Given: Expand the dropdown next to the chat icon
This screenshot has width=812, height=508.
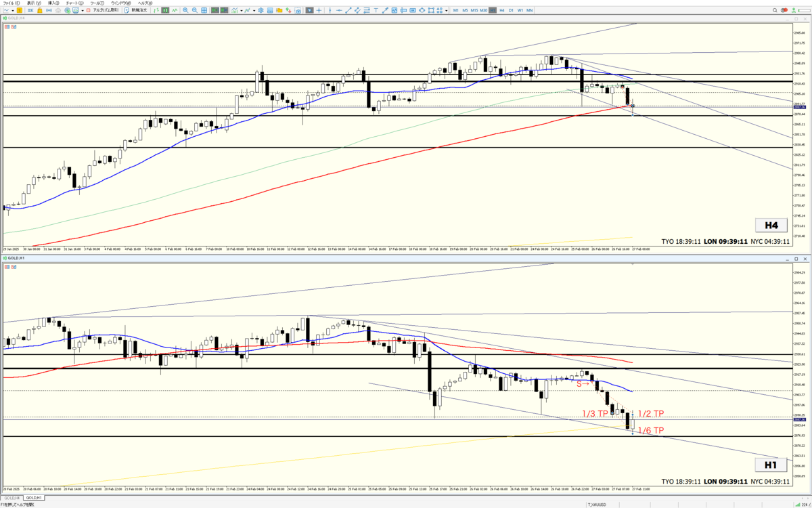Looking at the screenshot, I should (83, 10).
